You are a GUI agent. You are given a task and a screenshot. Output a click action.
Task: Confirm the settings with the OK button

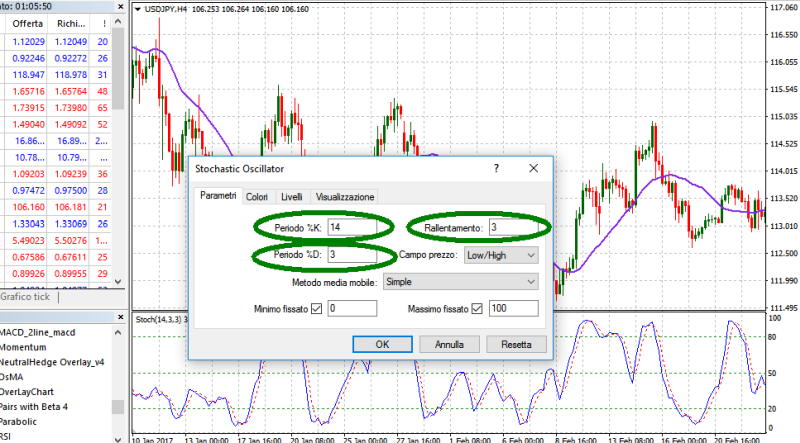[x=381, y=344]
